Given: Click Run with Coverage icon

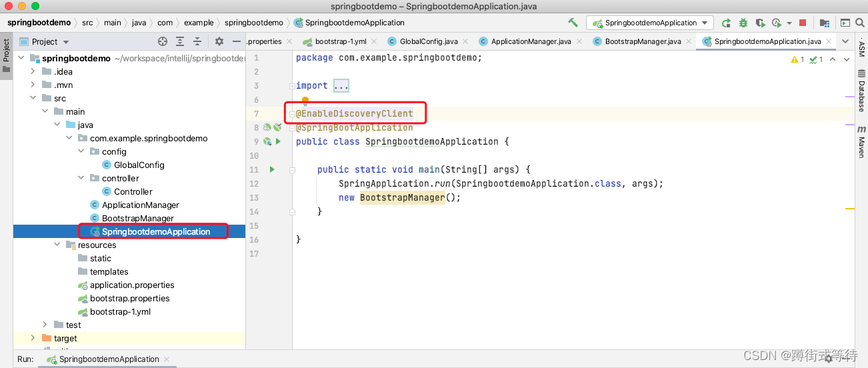Looking at the screenshot, I should pyautogui.click(x=761, y=23).
